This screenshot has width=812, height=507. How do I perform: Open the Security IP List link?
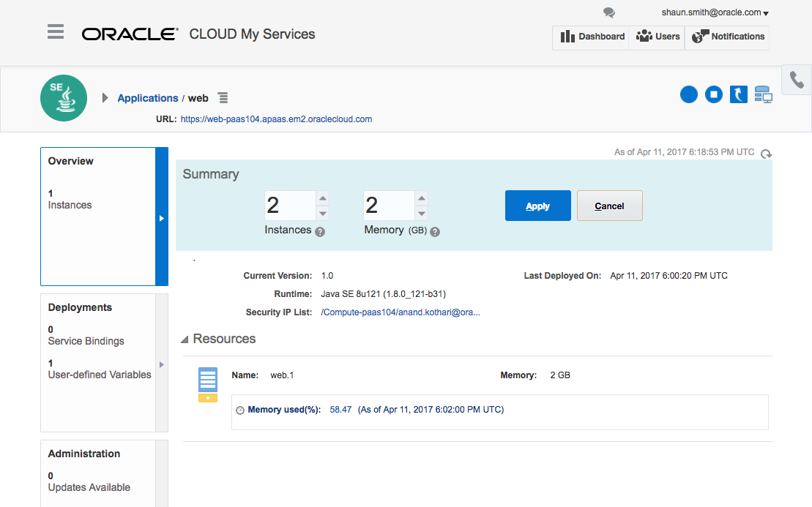(x=401, y=312)
